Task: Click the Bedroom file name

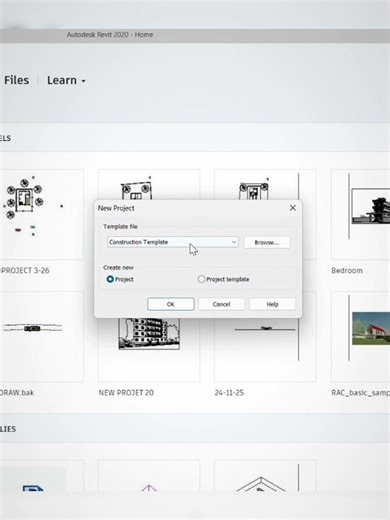Action: coord(347,271)
